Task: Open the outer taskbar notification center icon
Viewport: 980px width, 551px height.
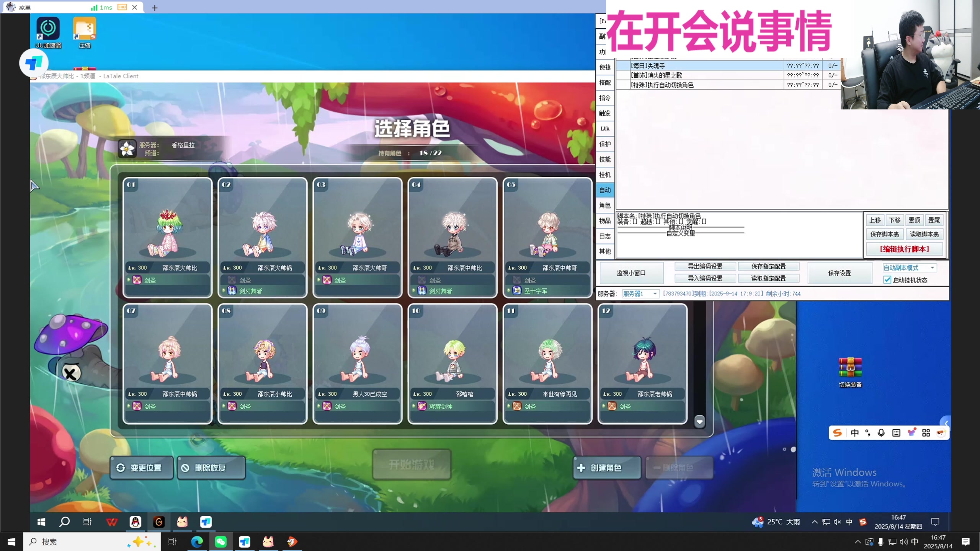Action: 965,541
